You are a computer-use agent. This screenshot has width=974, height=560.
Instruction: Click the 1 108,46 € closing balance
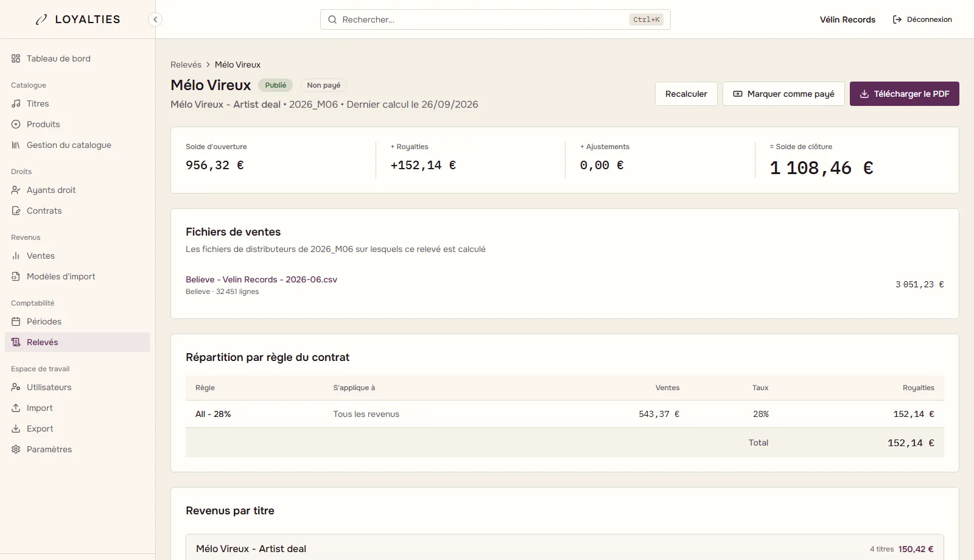(x=821, y=168)
